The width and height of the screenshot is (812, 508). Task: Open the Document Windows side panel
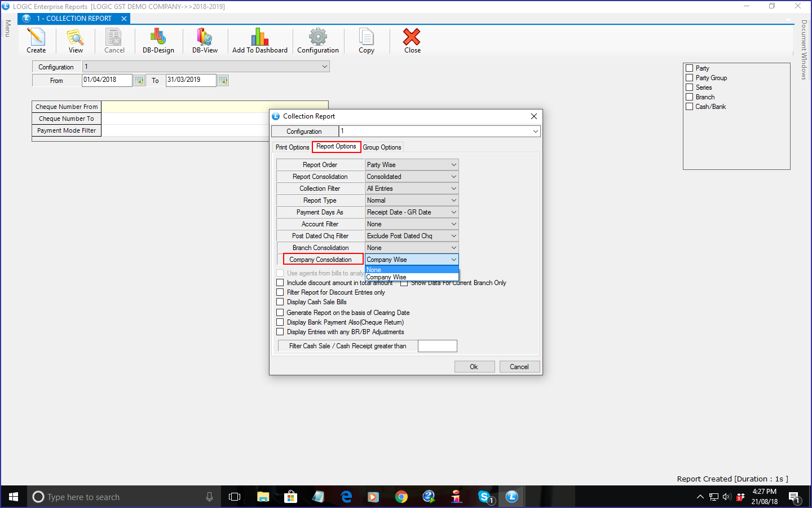point(804,50)
